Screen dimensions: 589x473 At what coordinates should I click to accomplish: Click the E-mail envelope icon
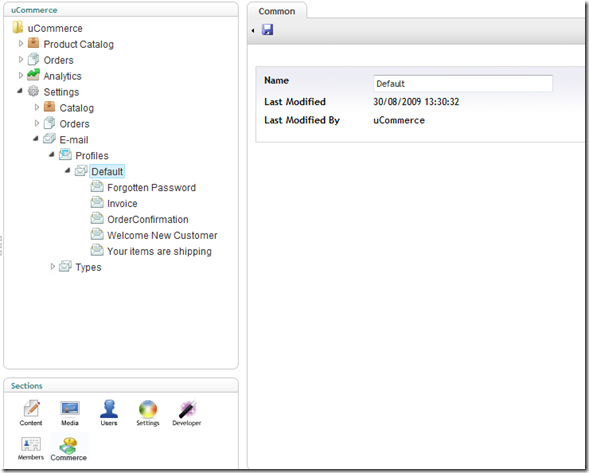click(49, 139)
